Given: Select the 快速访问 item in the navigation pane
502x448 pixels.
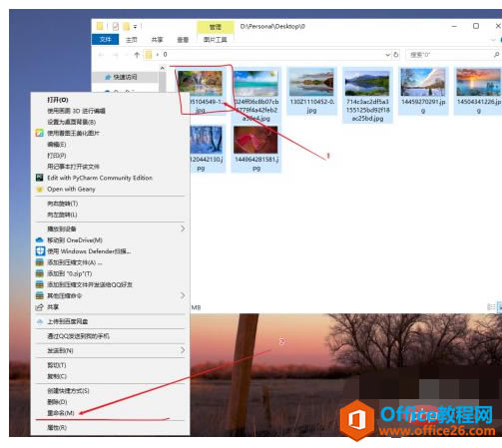Looking at the screenshot, I should [x=125, y=77].
